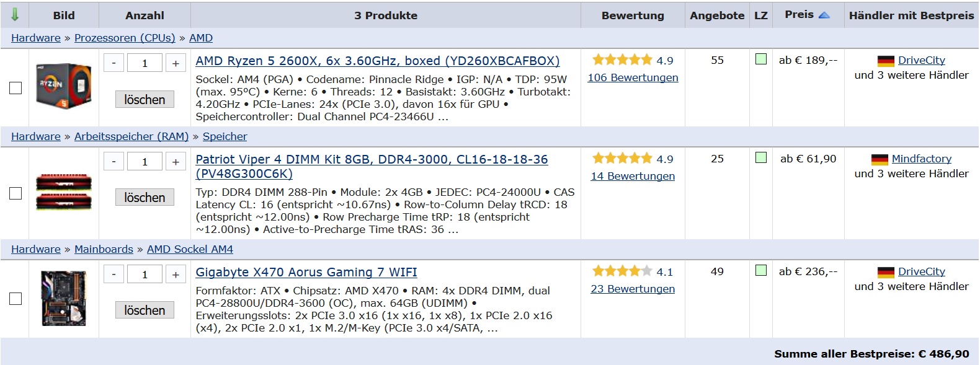Increase Ryzen 5 2600X quantity with plus
The height and width of the screenshot is (365, 980).
tap(176, 63)
